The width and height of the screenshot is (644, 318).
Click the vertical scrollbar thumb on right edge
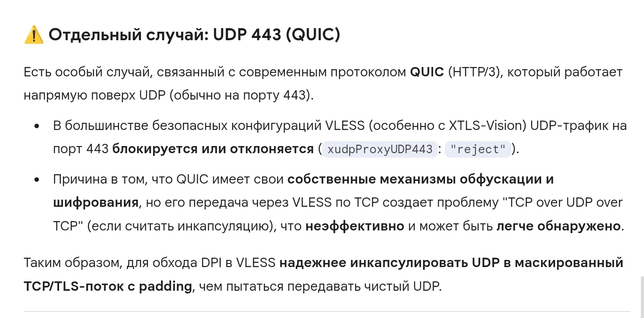click(x=641, y=297)
